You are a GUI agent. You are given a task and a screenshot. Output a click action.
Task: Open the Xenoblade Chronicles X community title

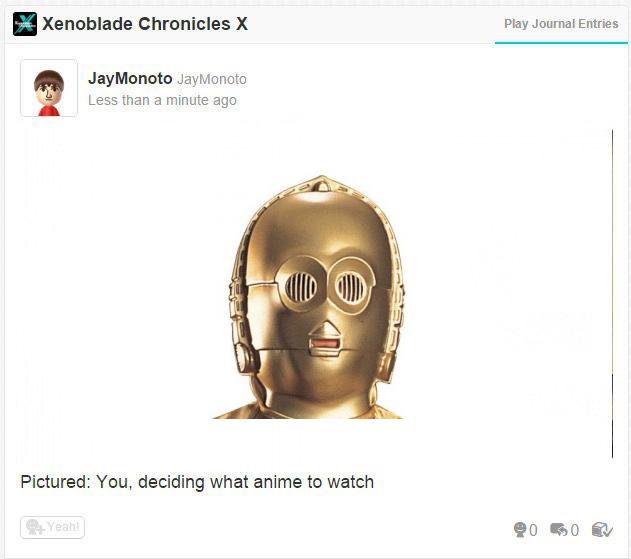click(145, 24)
